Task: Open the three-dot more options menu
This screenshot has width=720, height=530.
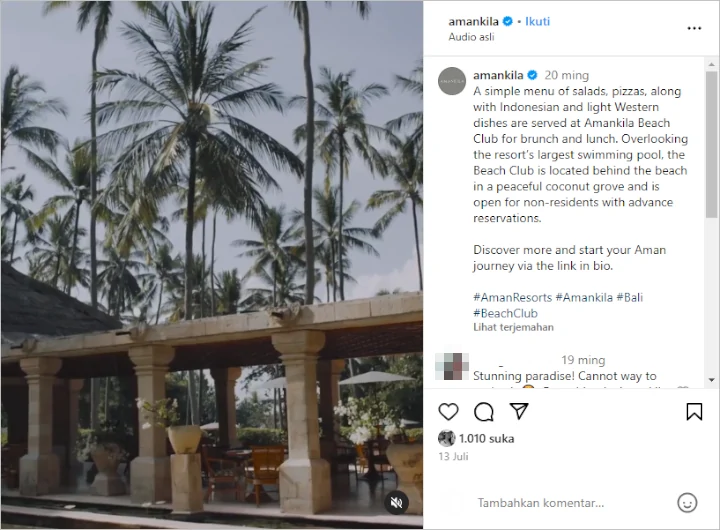Action: 694,28
